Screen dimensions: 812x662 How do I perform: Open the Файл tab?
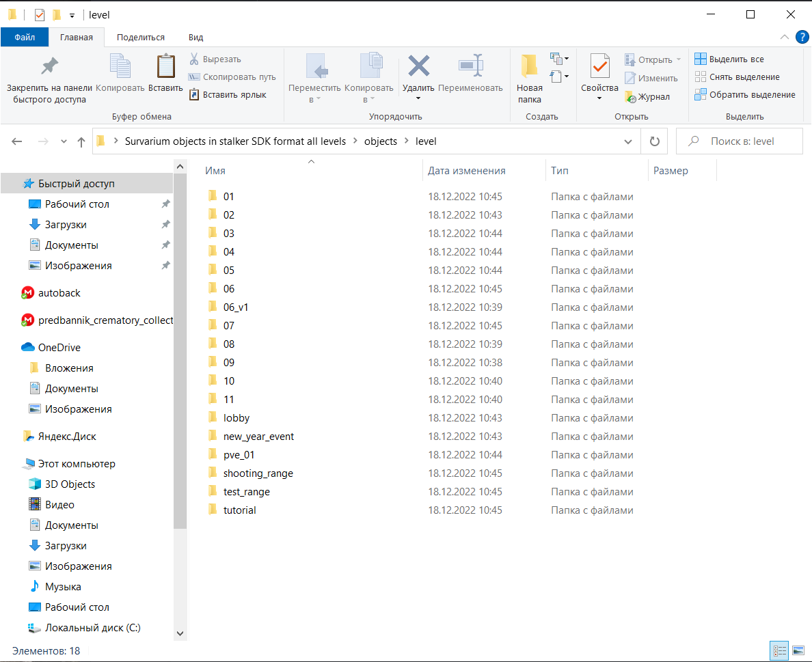(25, 38)
